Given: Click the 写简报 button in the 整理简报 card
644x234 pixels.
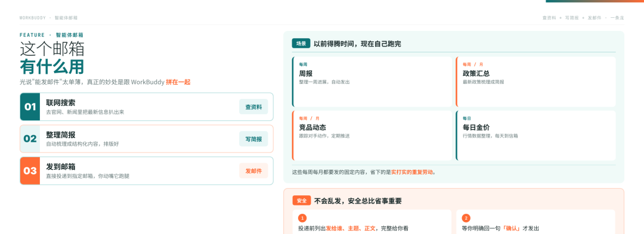Looking at the screenshot, I should [253, 139].
